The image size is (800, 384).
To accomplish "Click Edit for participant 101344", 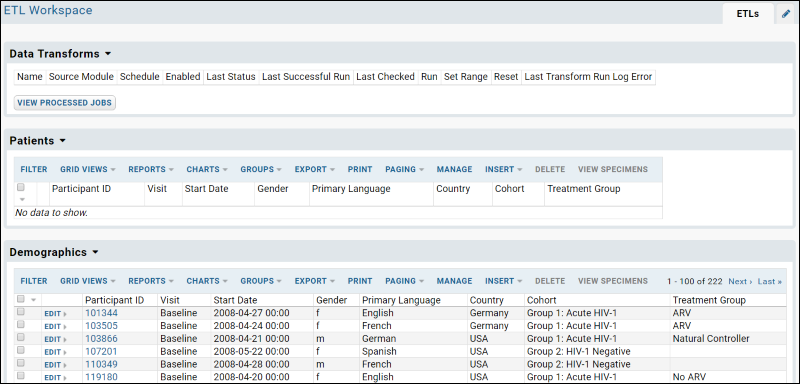I will click(55, 314).
